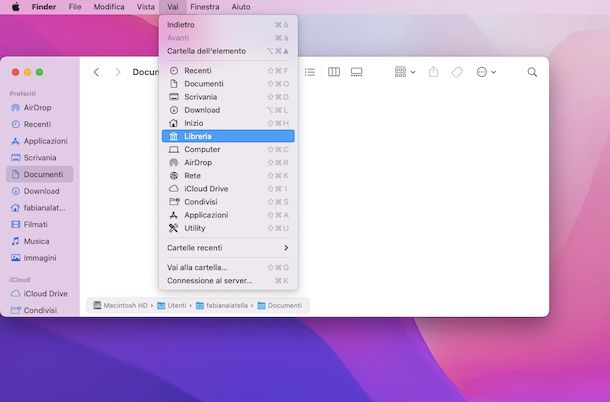Choose Connessione al server... menu entry
The height and width of the screenshot is (402, 610).
228,281
